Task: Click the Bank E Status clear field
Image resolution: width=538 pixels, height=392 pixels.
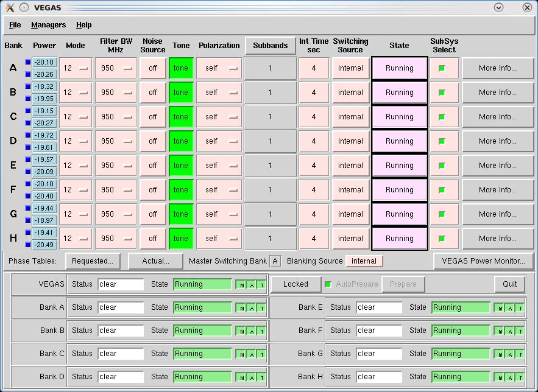Action: 379,307
